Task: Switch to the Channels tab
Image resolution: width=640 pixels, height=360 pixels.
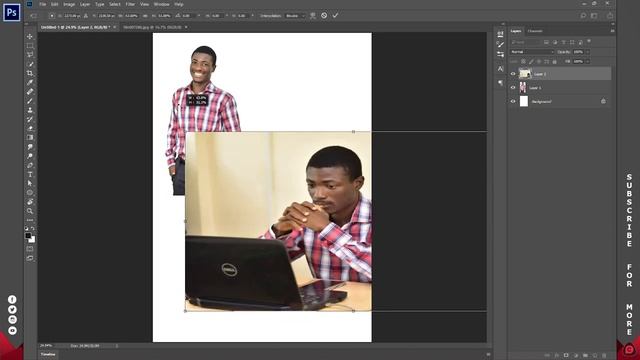Action: 535,31
